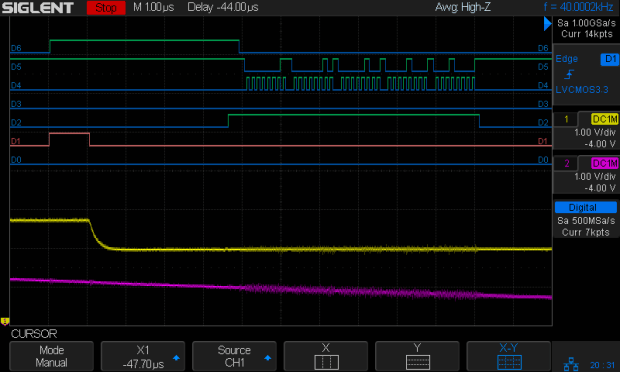Click the right-side D0 channel label
The height and width of the screenshot is (372, 620).
543,160
